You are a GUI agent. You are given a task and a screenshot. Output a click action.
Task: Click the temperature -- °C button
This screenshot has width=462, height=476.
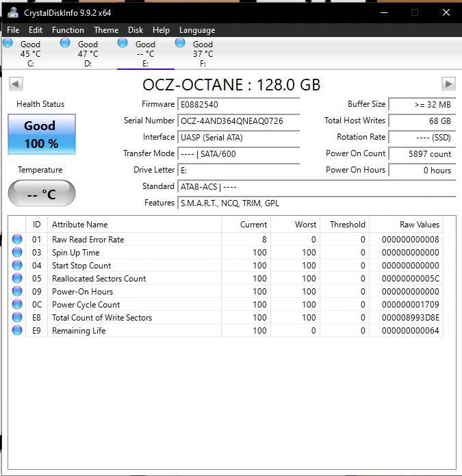click(42, 193)
